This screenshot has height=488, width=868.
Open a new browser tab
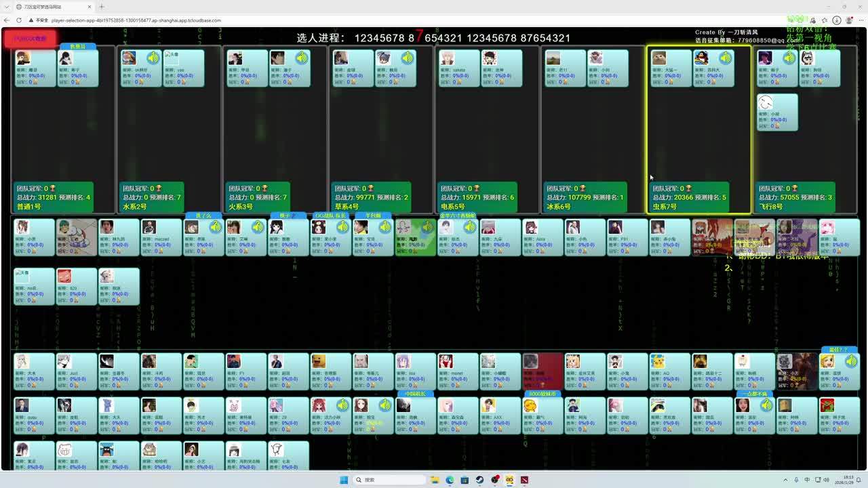[102, 7]
